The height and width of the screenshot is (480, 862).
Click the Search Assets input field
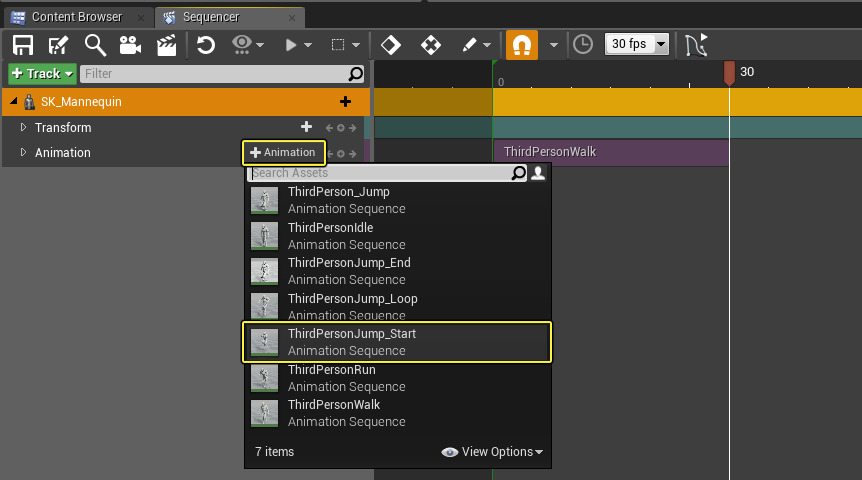[x=380, y=173]
